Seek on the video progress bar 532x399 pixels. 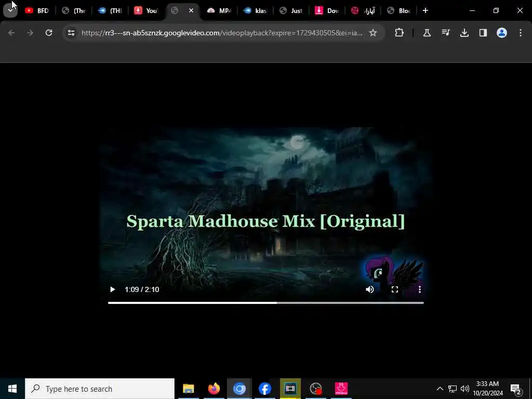click(265, 303)
